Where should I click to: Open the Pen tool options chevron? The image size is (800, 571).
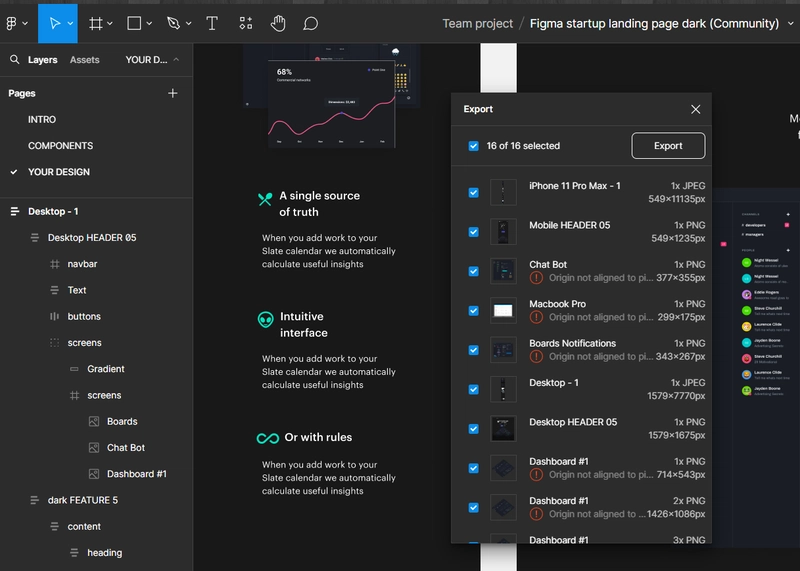[x=188, y=23]
